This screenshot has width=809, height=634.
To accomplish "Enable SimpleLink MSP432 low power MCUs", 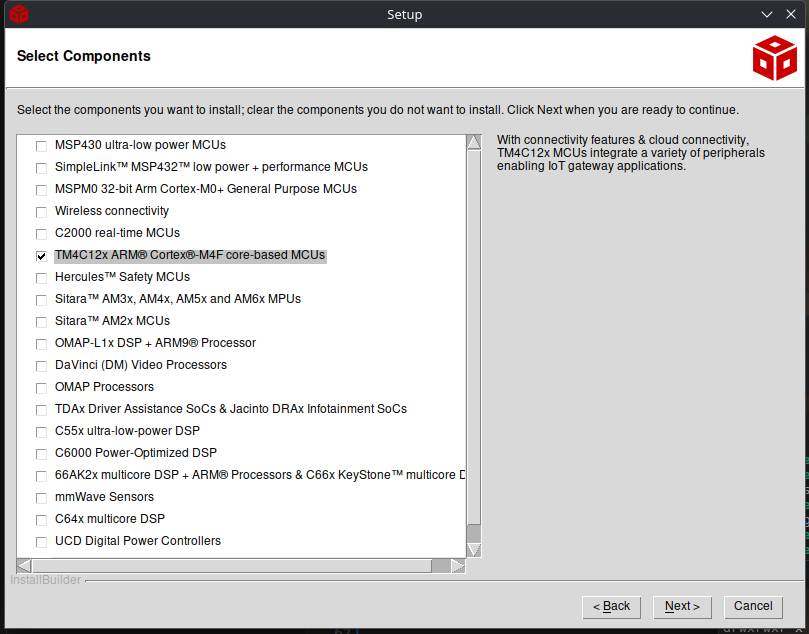I will click(41, 168).
